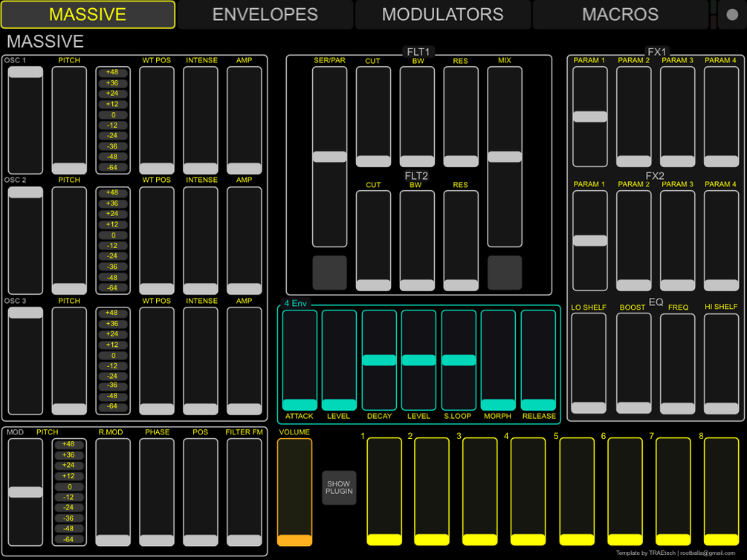
Task: Click the FLT1 BW fader
Action: tap(417, 117)
